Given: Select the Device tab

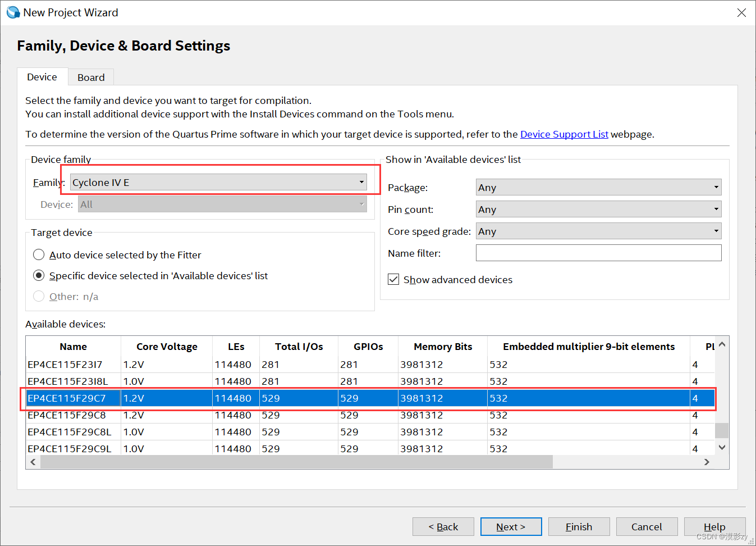Looking at the screenshot, I should click(42, 77).
